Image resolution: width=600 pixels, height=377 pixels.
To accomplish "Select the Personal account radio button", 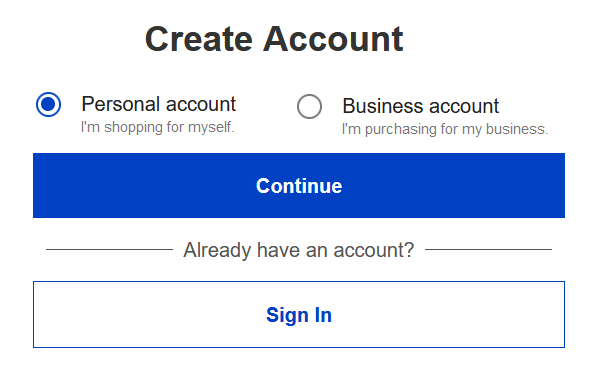I will tap(48, 104).
